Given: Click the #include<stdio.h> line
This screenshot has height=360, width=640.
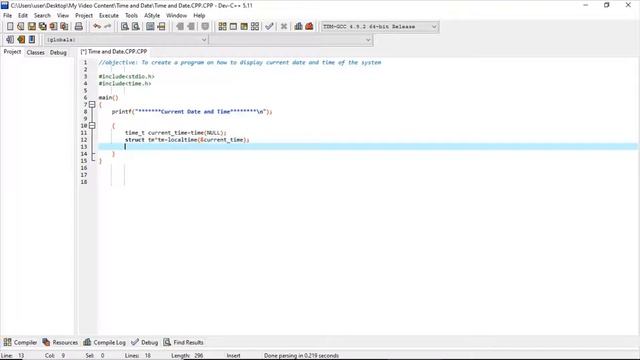Looking at the screenshot, I should (126, 76).
